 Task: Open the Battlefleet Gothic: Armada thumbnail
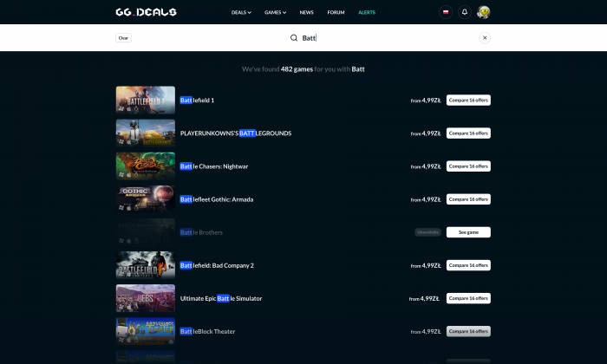[146, 199]
